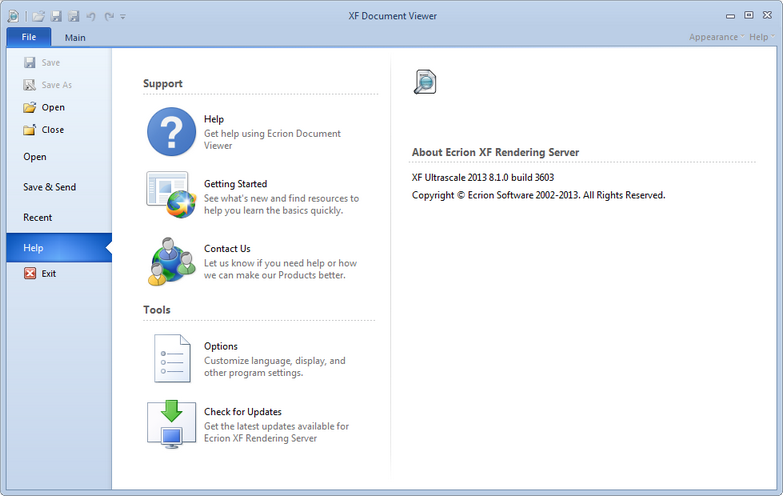
Task: Switch to the Main ribbon tab
Action: tap(75, 37)
